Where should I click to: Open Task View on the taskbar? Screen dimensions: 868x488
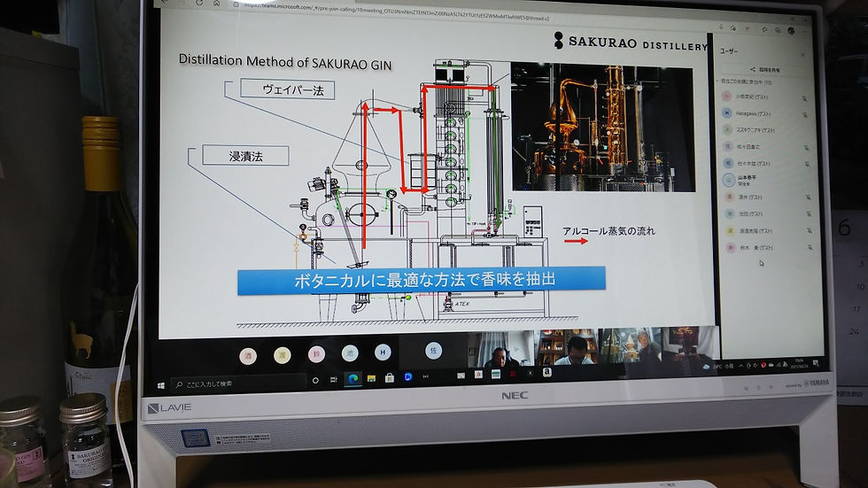pos(334,380)
